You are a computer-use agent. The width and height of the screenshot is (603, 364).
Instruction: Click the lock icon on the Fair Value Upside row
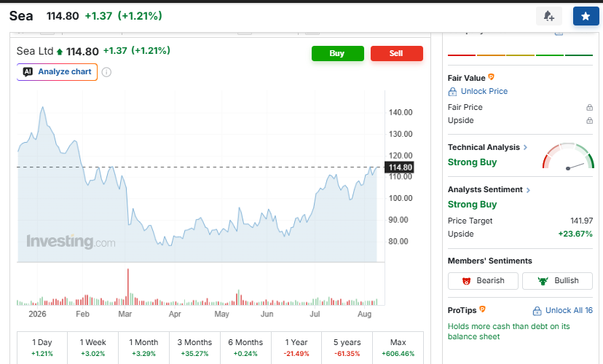click(589, 120)
